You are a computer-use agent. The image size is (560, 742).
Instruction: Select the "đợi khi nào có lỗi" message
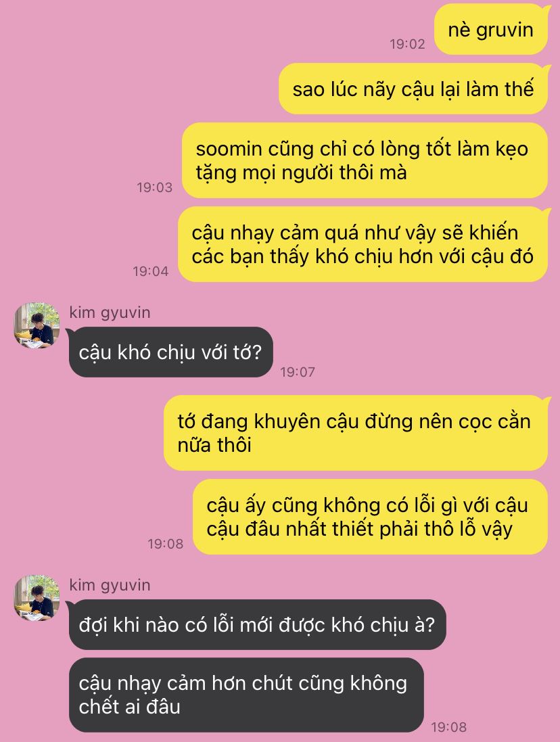tap(257, 624)
